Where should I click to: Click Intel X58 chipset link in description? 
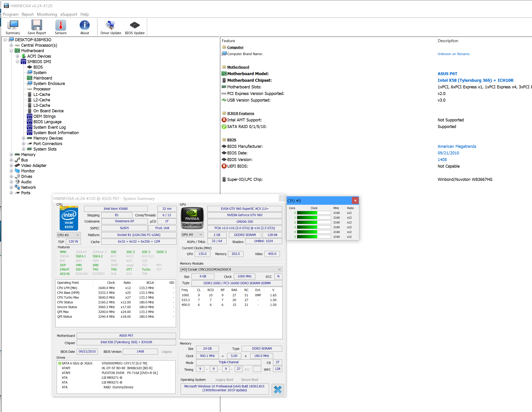pyautogui.click(x=475, y=80)
